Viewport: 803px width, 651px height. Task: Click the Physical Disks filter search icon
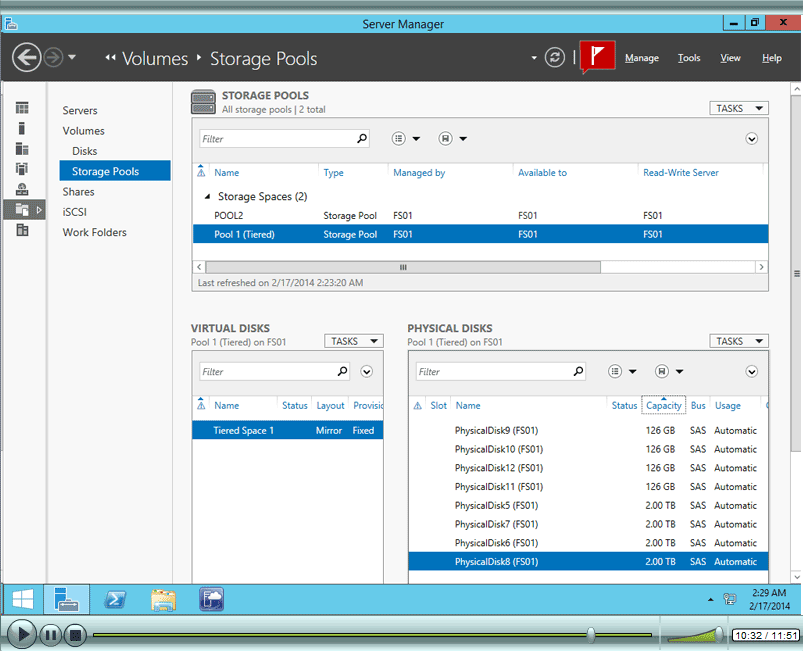point(578,371)
